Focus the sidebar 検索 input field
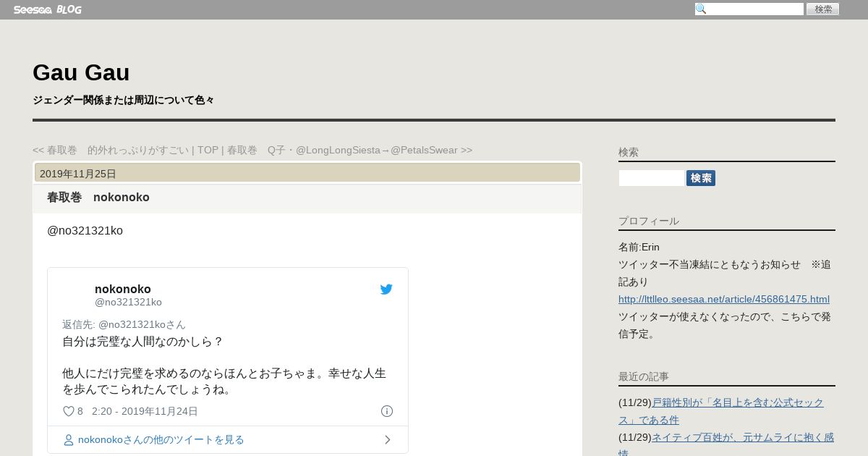Image resolution: width=868 pixels, height=456 pixels. click(x=651, y=178)
